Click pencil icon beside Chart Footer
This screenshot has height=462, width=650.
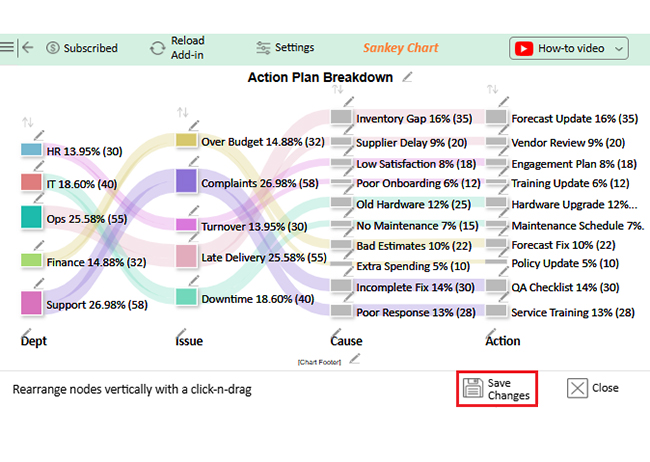354,359
